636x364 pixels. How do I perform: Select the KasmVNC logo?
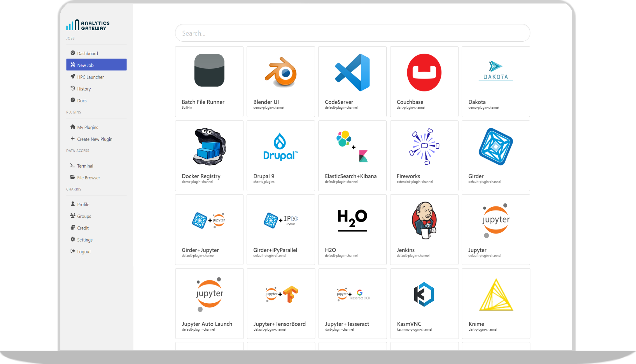click(424, 294)
